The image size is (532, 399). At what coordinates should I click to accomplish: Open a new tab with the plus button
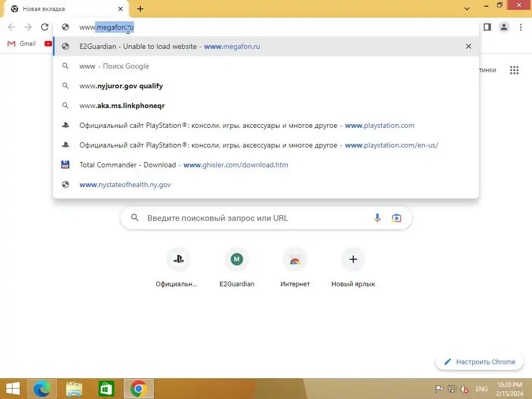140,9
